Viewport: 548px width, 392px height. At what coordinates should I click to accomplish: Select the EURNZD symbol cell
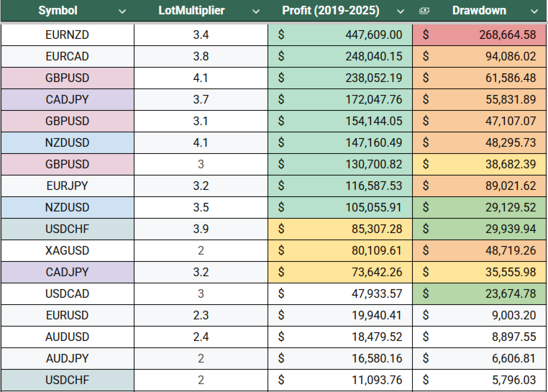pyautogui.click(x=67, y=35)
